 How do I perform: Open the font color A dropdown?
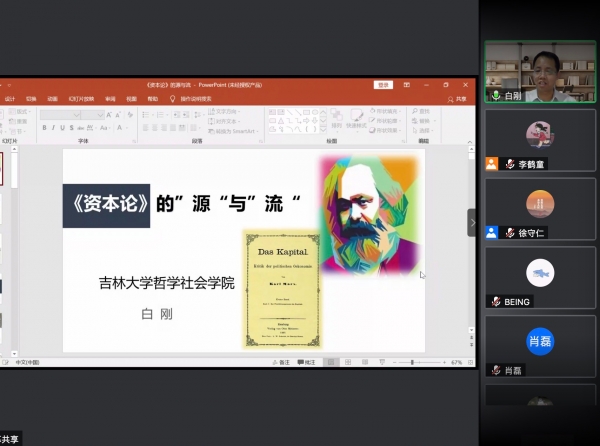click(x=126, y=128)
